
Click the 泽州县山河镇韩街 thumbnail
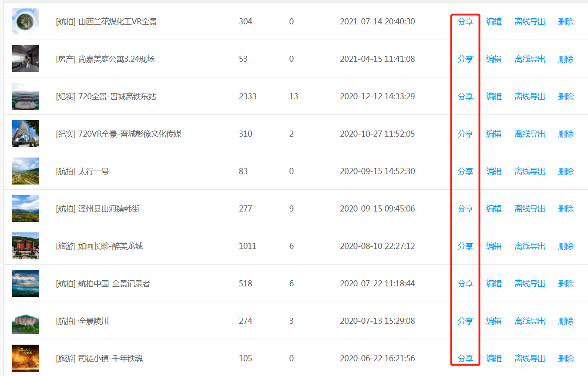click(26, 208)
